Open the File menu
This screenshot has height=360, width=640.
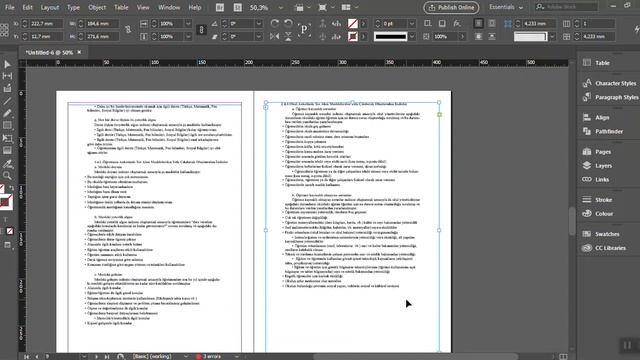pos(9,7)
